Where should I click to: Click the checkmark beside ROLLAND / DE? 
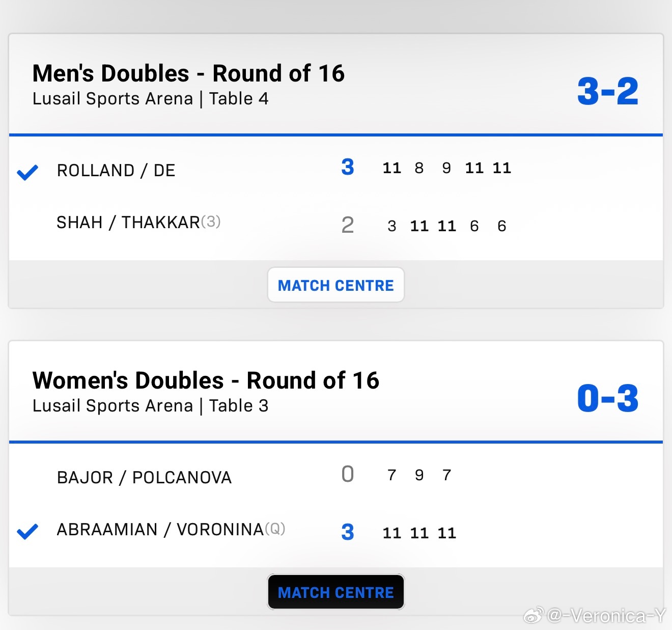(x=27, y=173)
